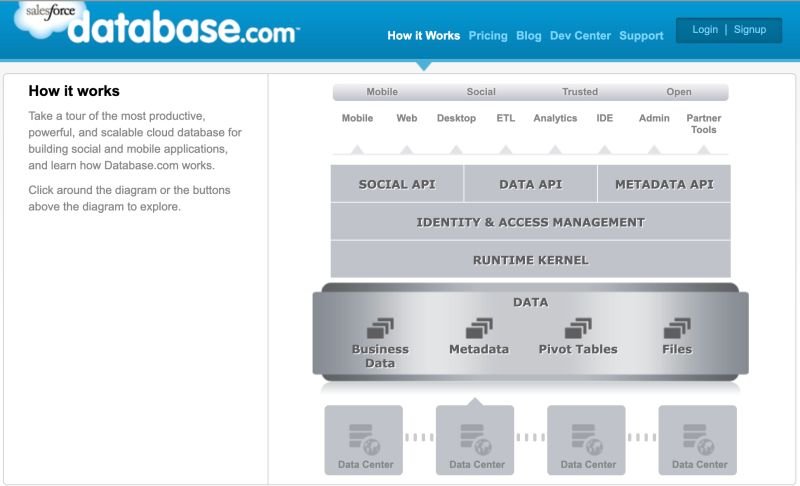
Task: Click the Admin client label
Action: (654, 118)
